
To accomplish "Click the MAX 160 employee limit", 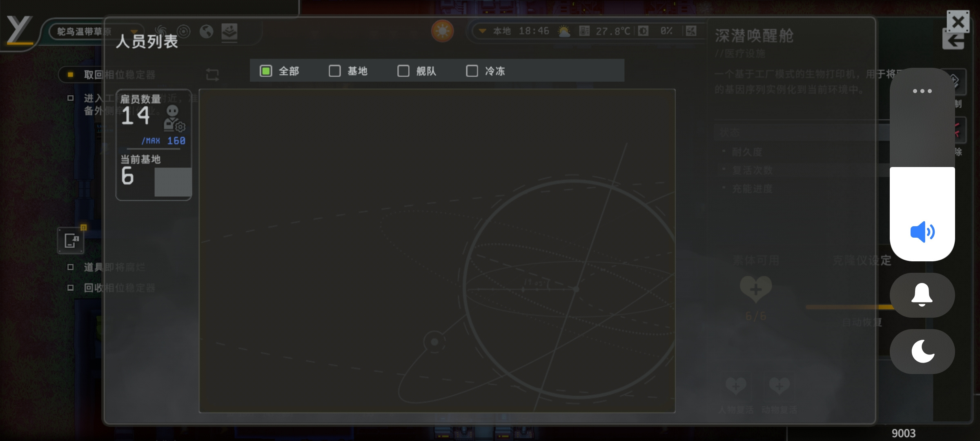I will pyautogui.click(x=163, y=141).
